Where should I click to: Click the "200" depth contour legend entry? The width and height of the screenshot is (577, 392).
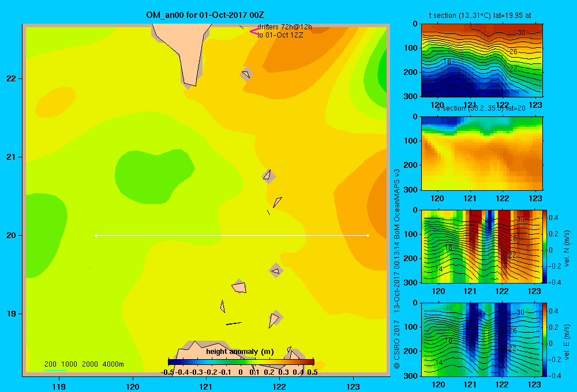[50, 364]
